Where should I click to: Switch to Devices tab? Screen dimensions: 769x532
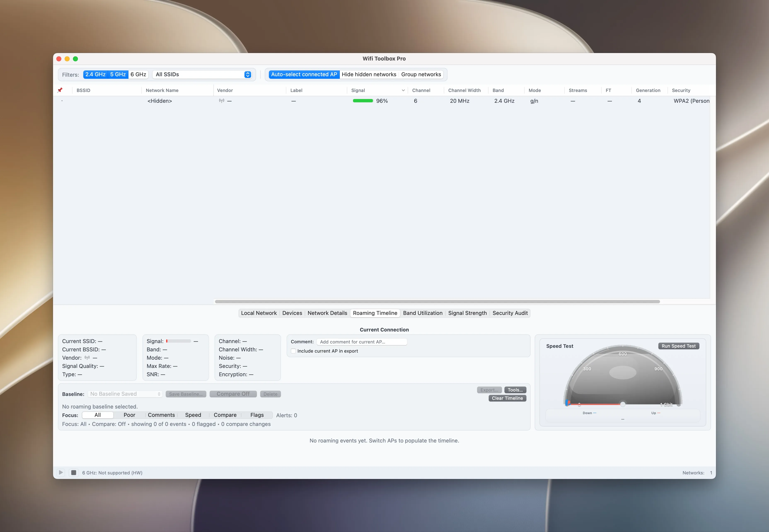click(292, 313)
